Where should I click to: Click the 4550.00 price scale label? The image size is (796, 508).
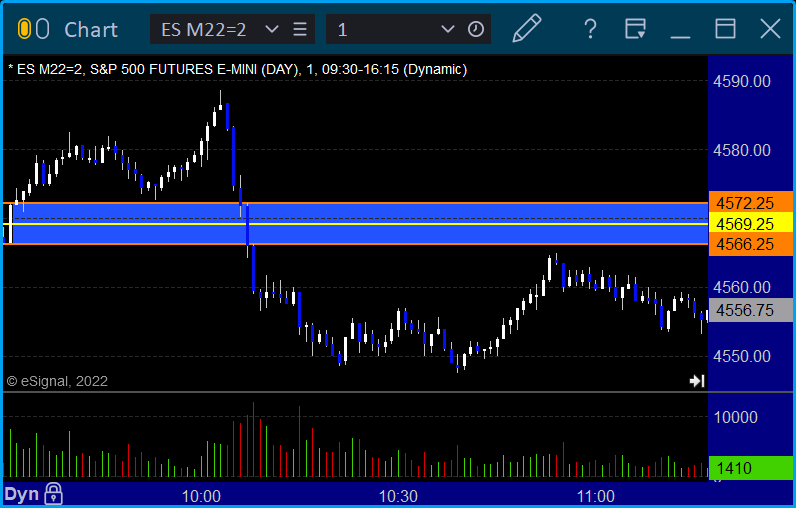tap(742, 356)
